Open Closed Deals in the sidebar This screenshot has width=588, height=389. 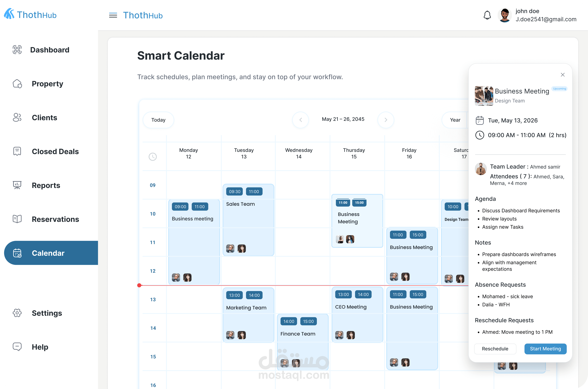coord(55,152)
